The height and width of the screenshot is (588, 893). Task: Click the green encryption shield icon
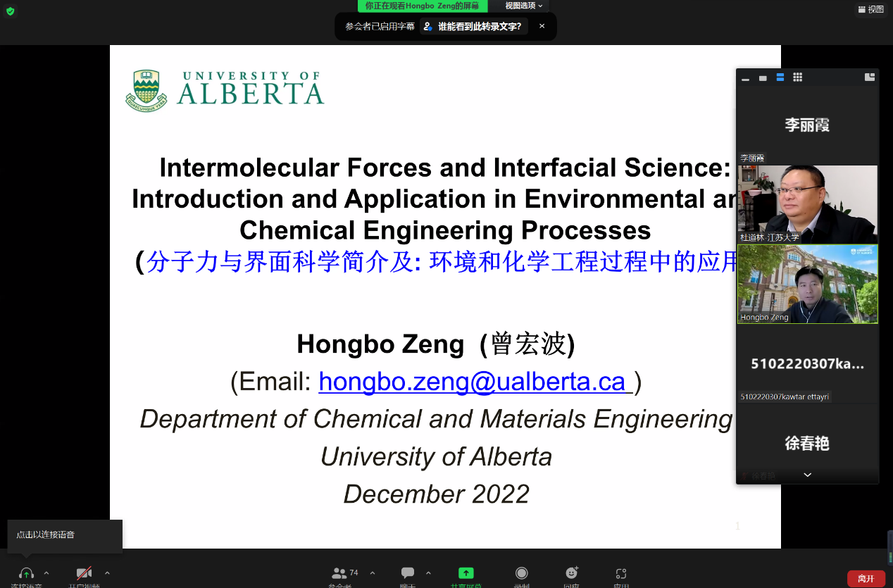point(10,11)
